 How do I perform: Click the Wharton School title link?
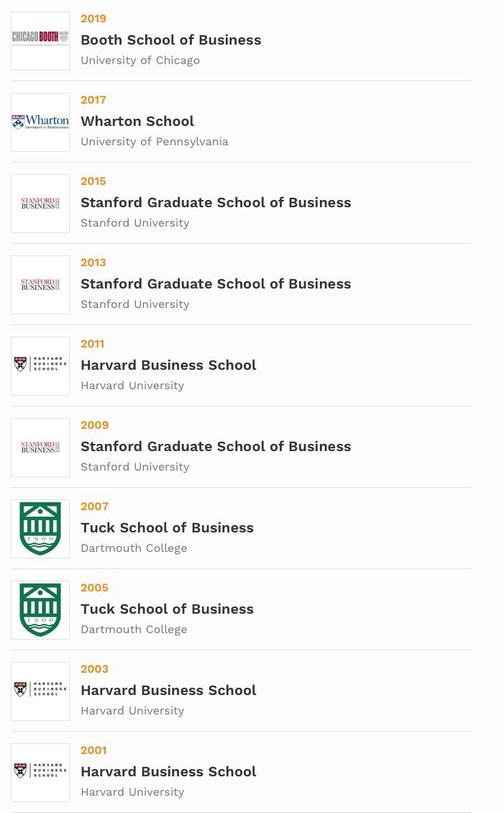[137, 121]
